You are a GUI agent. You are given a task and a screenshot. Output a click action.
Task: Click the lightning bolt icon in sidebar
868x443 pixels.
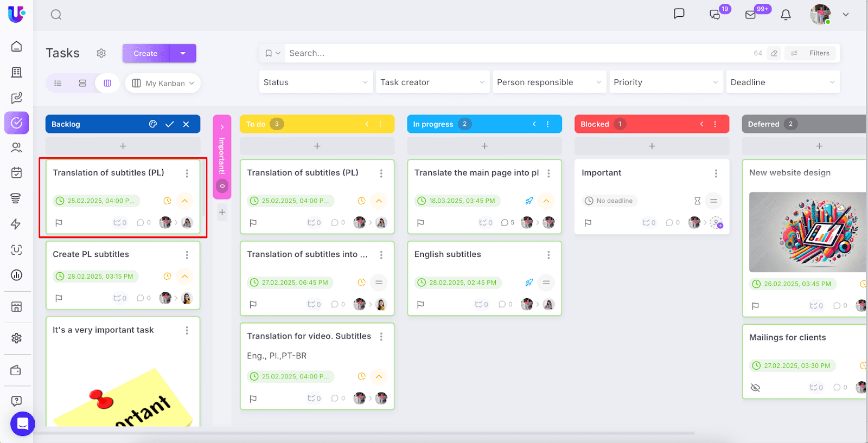click(16, 224)
